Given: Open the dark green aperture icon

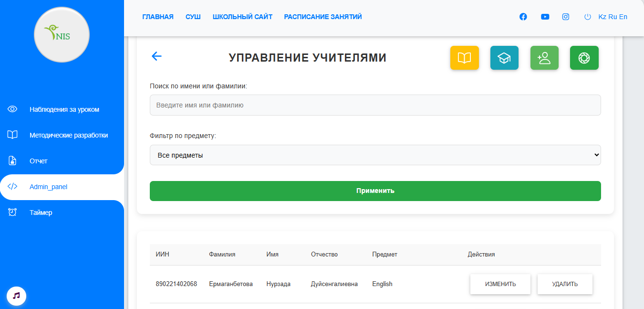Looking at the screenshot, I should pyautogui.click(x=584, y=57).
